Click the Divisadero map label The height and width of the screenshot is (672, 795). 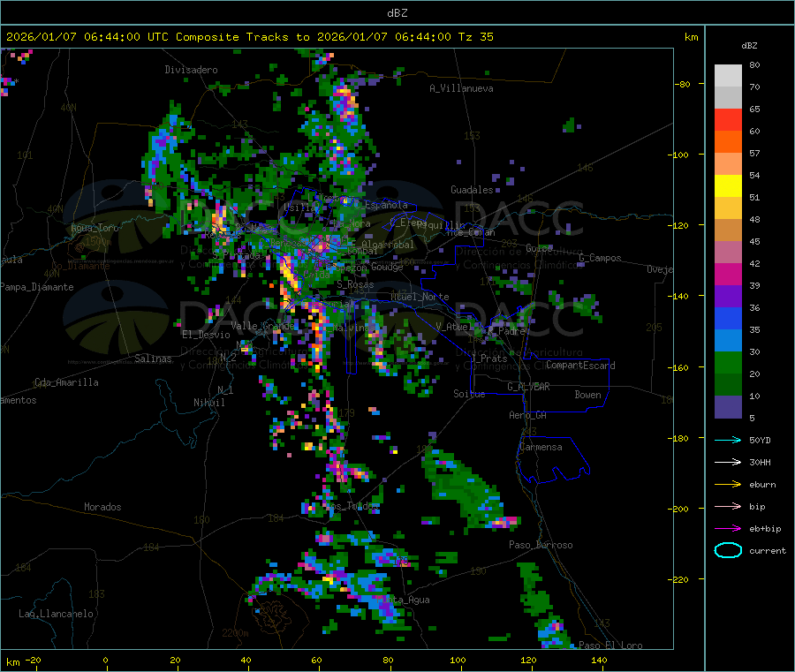tap(191, 70)
